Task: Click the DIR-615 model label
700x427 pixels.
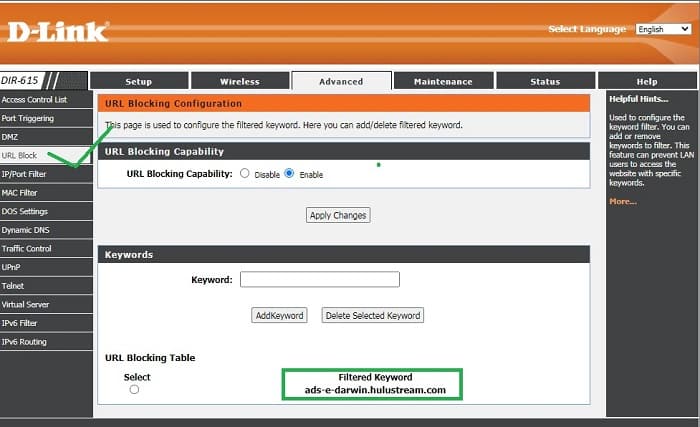Action: (x=20, y=80)
